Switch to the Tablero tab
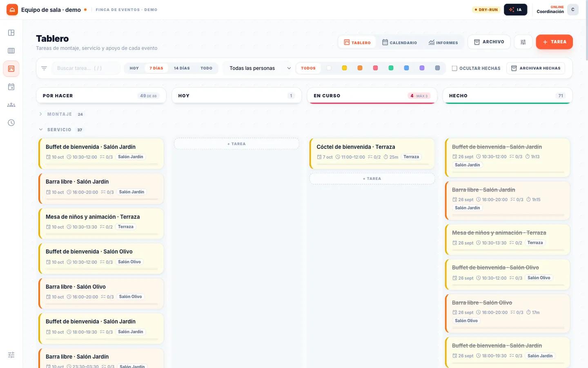Image resolution: width=588 pixels, height=368 pixels. [x=357, y=42]
